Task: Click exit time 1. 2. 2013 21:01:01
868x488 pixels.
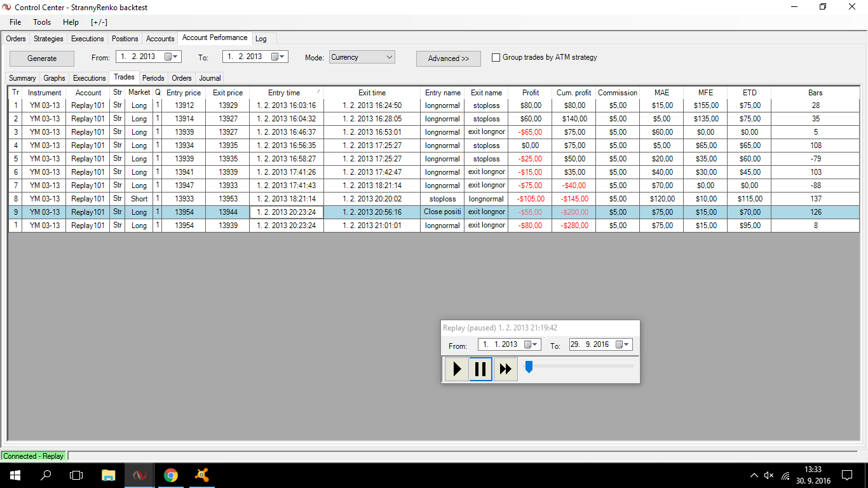Action: coord(372,226)
